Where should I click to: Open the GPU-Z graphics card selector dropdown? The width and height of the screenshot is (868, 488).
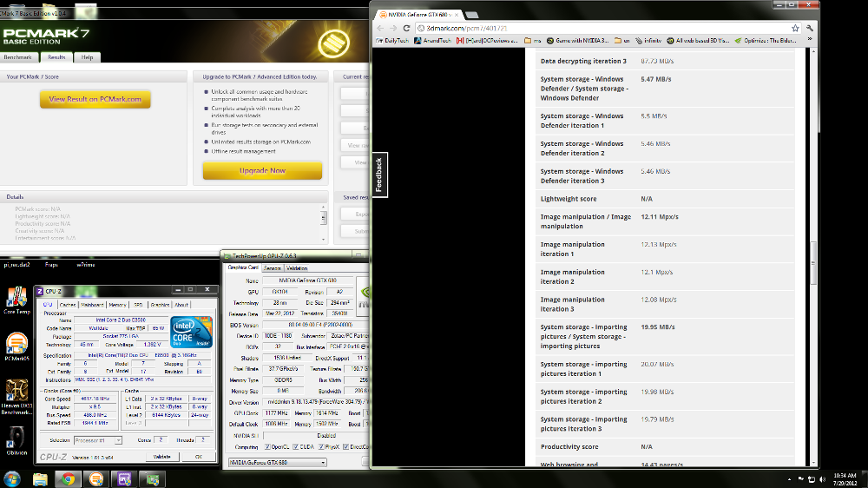pyautogui.click(x=278, y=462)
